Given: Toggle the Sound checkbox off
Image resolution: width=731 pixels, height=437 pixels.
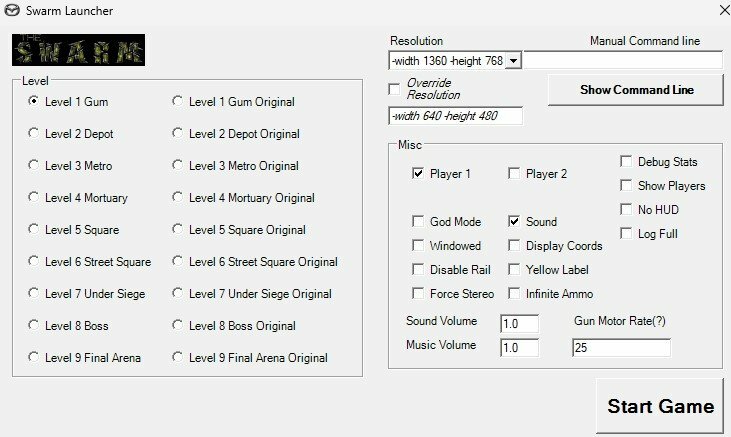Looking at the screenshot, I should pos(514,221).
